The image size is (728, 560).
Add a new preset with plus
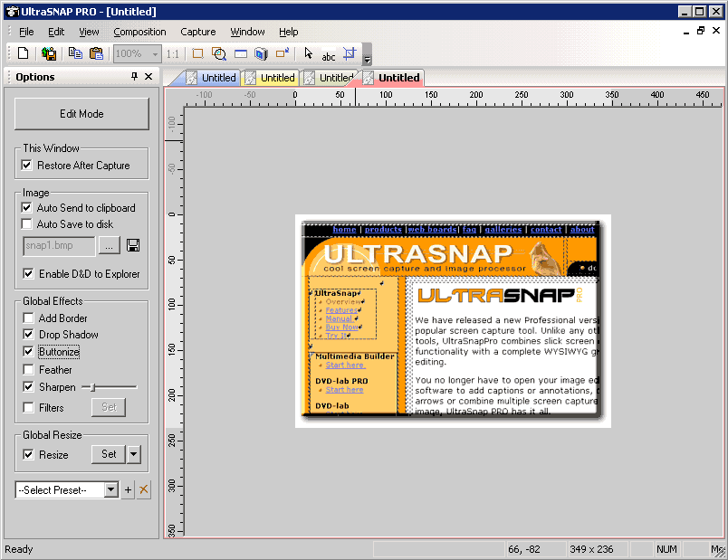129,489
